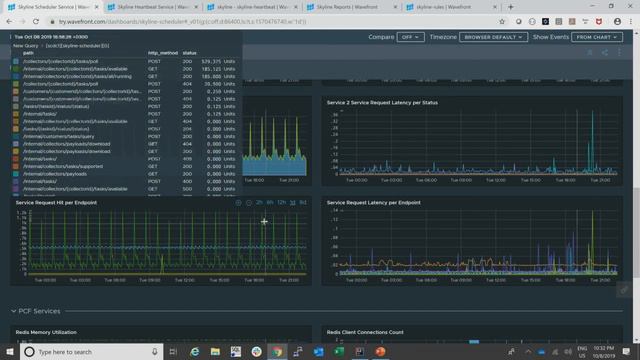Click the swatch for /internal/tasks/ POST 409
The image size is (640, 360).
pos(16,159)
